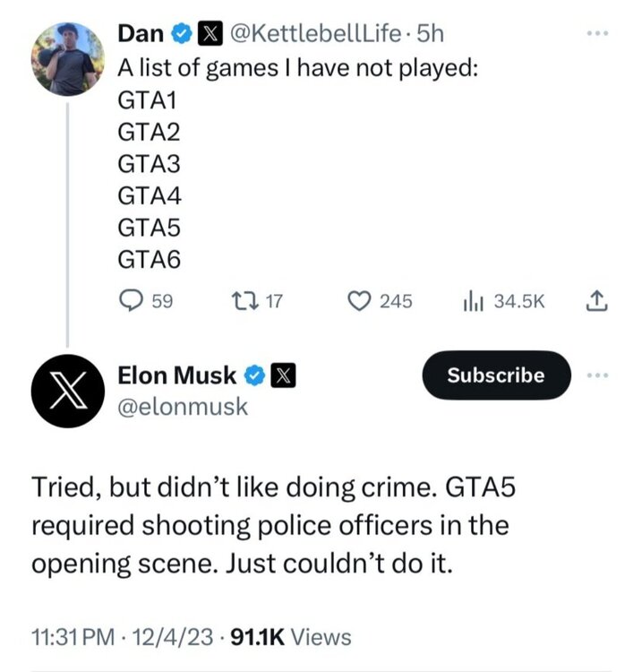Subscribe to Elon Musk
The height and width of the screenshot is (672, 642).
tap(495, 375)
